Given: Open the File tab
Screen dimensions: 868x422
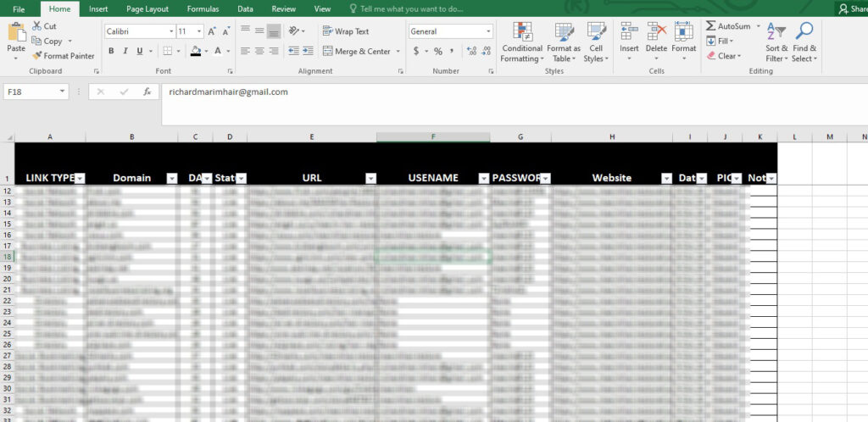Looking at the screenshot, I should pos(19,9).
